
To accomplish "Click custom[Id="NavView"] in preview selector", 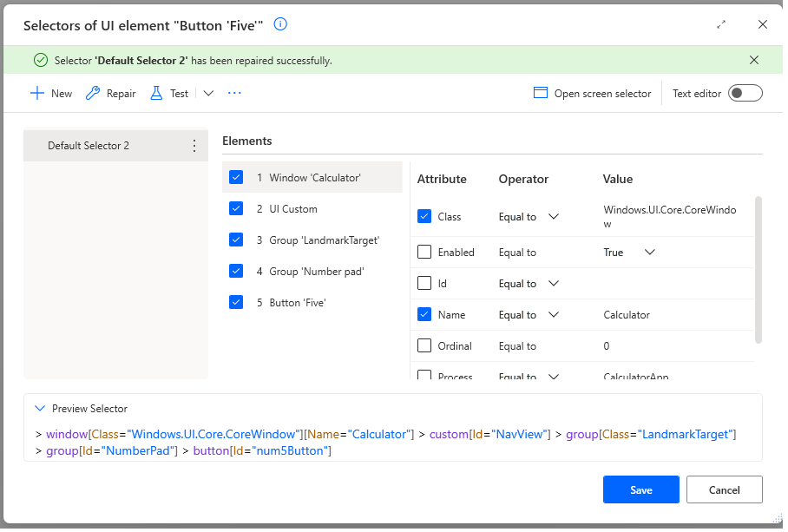I will click(490, 434).
